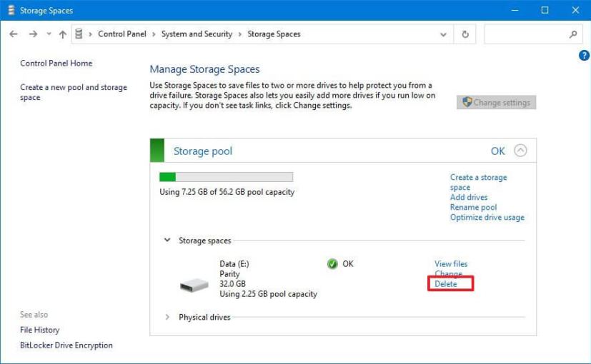This screenshot has width=591, height=364.
Task: Expand the address bar history dropdown
Action: tap(443, 34)
